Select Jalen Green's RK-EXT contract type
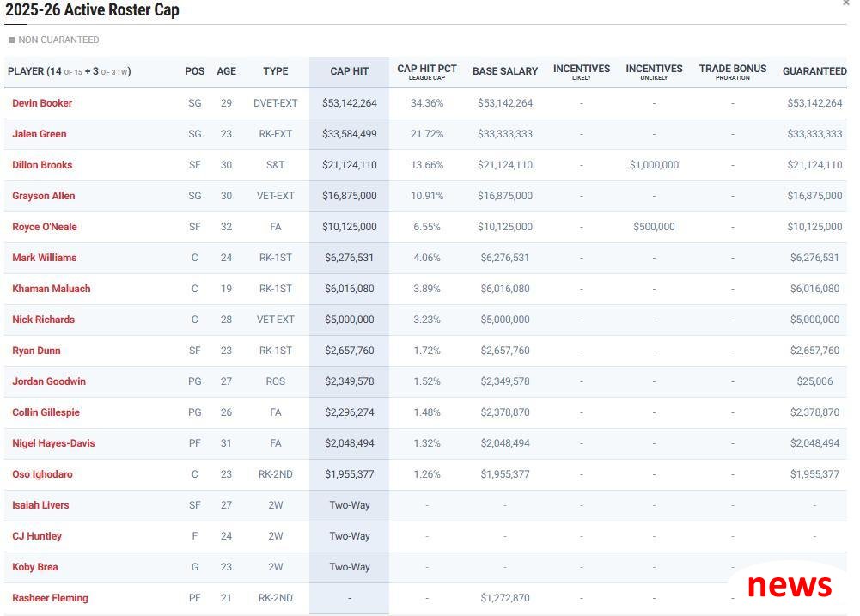Screen dimensions: 860x616 click(x=275, y=134)
